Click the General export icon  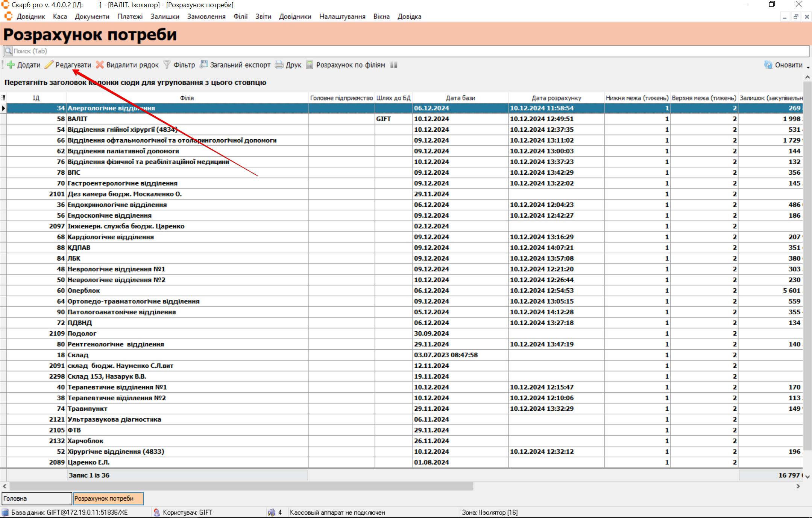(x=203, y=65)
